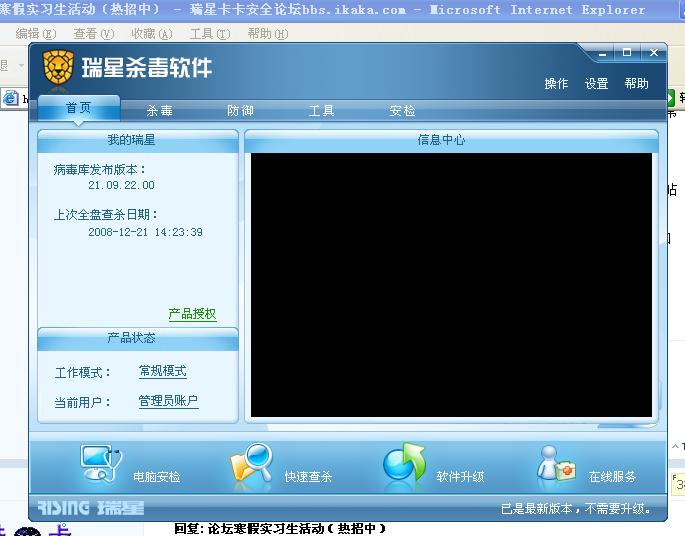
Task: Open the 操作 menu in Rising
Action: tap(556, 83)
